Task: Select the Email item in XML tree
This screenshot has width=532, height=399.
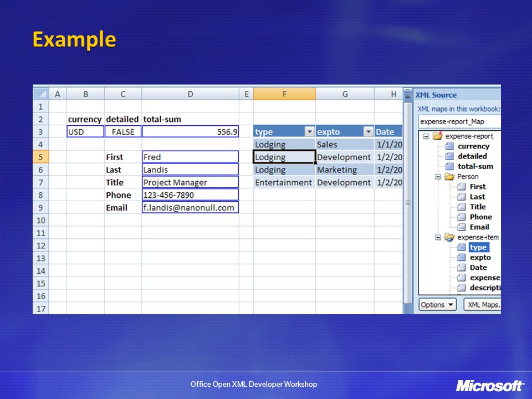Action: coord(479,227)
